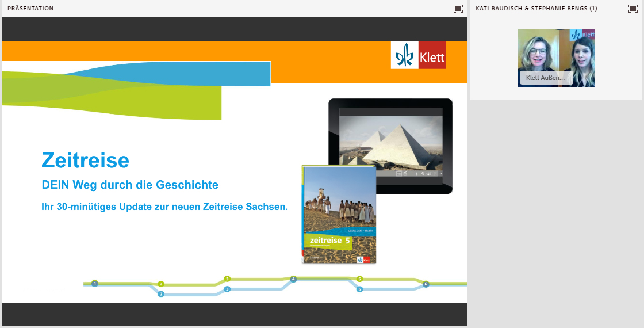
Task: Click 'KATI BAUDISCH & STEPHANIE BENGS (1)' panel title
Action: coord(536,8)
